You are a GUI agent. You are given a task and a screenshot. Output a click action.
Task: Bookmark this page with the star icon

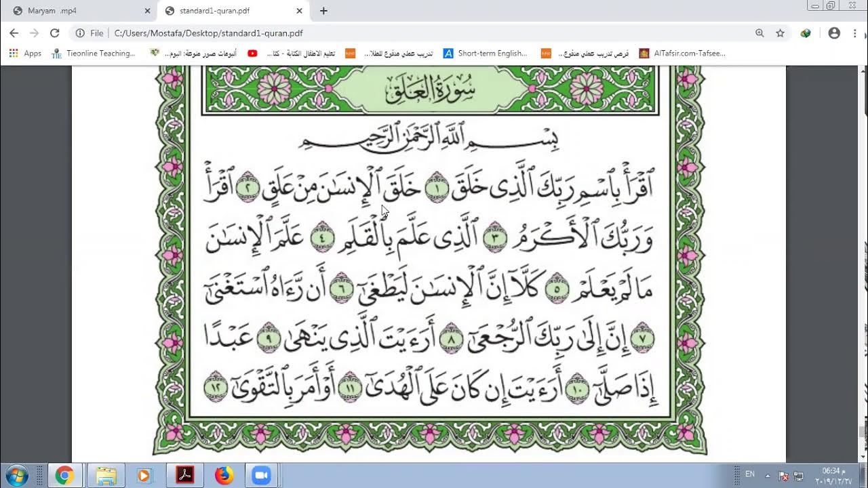[780, 33]
